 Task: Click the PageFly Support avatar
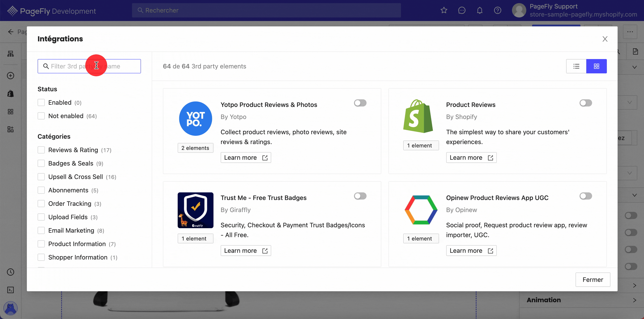(519, 10)
